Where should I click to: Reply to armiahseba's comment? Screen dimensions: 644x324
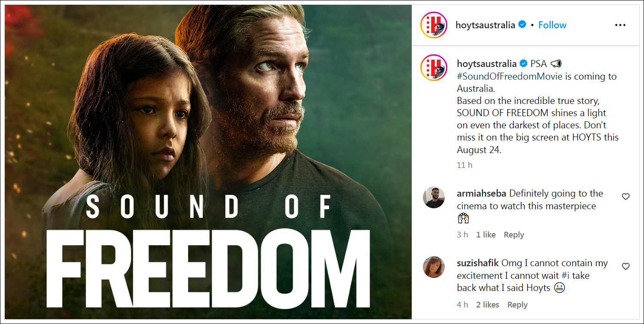[x=514, y=234]
